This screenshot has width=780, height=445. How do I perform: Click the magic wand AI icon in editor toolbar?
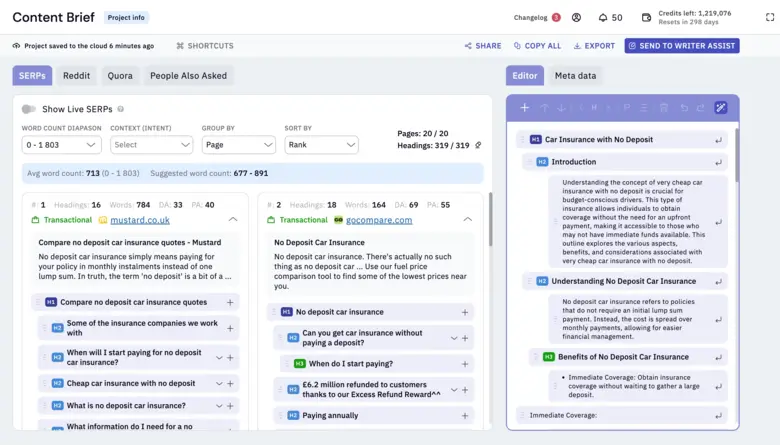click(721, 108)
